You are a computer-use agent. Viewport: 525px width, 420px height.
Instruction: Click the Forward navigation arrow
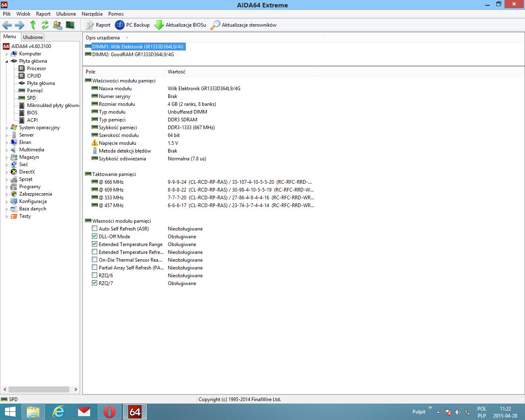[x=19, y=25]
